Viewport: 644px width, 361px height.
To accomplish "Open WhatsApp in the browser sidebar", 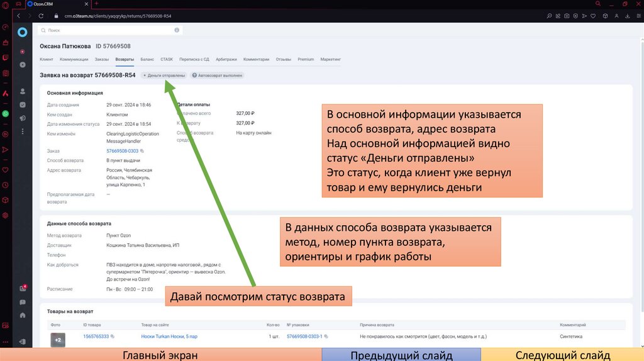I will tap(5, 114).
